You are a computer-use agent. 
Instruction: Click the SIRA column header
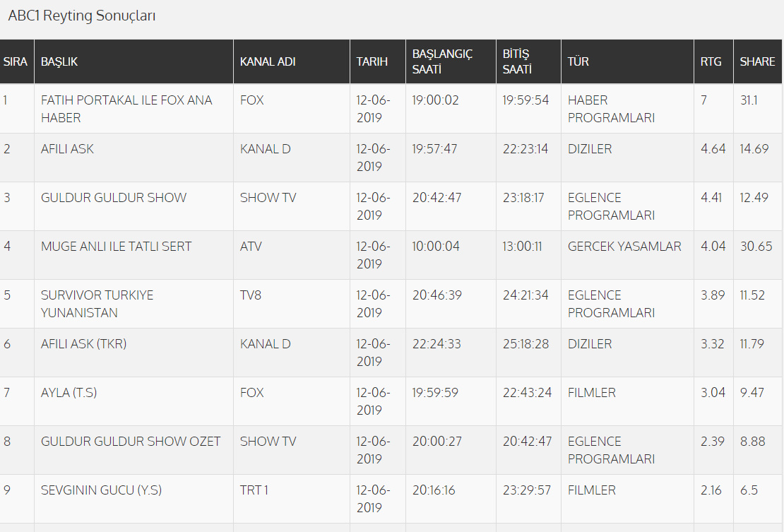click(15, 61)
